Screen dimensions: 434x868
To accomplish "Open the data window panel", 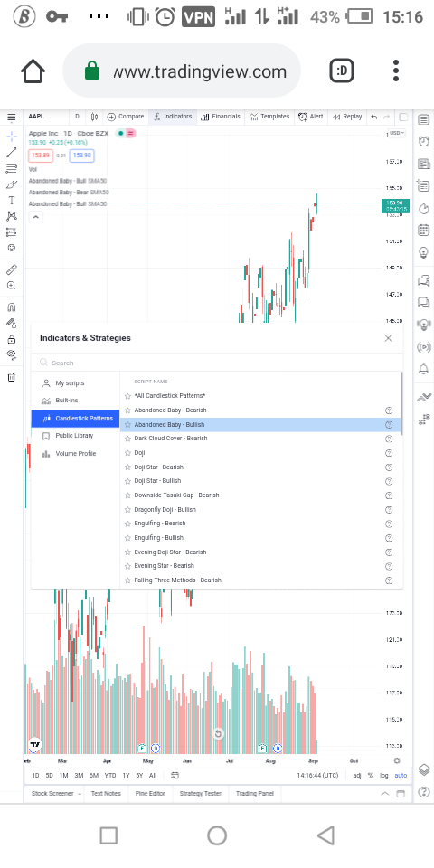I will pos(423,186).
